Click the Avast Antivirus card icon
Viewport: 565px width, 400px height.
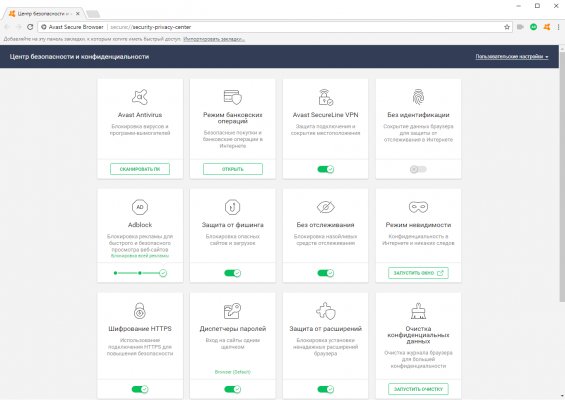140,97
